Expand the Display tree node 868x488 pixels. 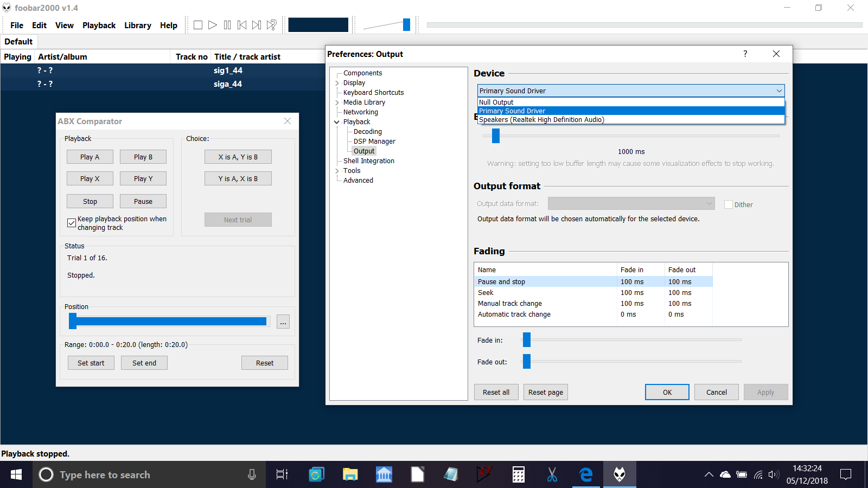coord(337,83)
